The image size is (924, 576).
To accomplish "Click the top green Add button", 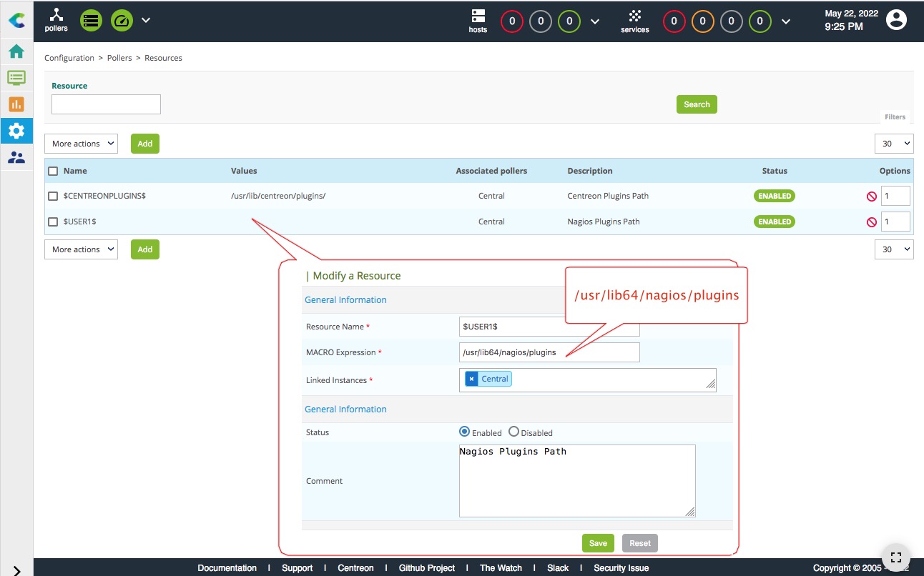I will tap(145, 144).
